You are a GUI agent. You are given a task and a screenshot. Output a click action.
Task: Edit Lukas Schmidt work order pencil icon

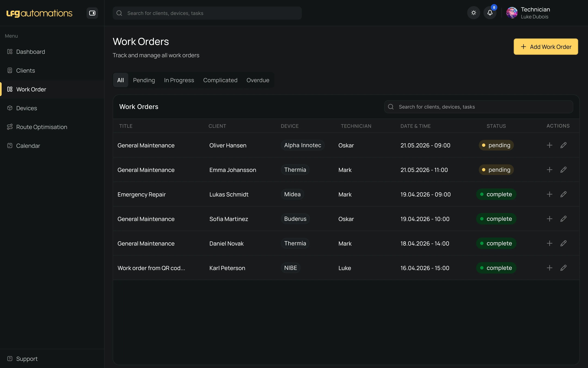[563, 194]
